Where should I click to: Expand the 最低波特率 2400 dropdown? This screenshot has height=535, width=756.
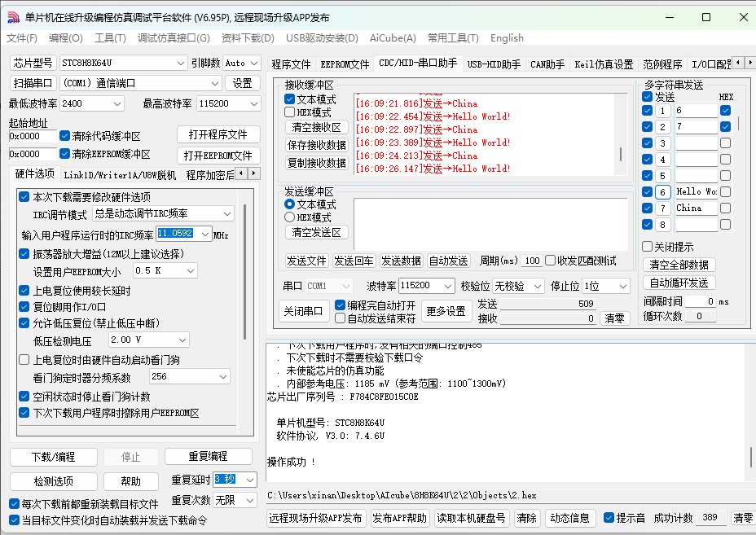tap(117, 103)
